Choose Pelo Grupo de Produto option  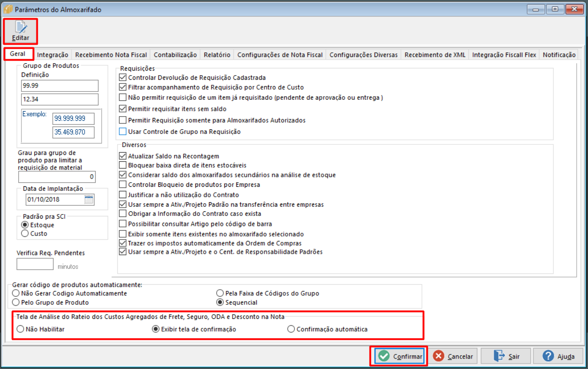[x=16, y=302]
